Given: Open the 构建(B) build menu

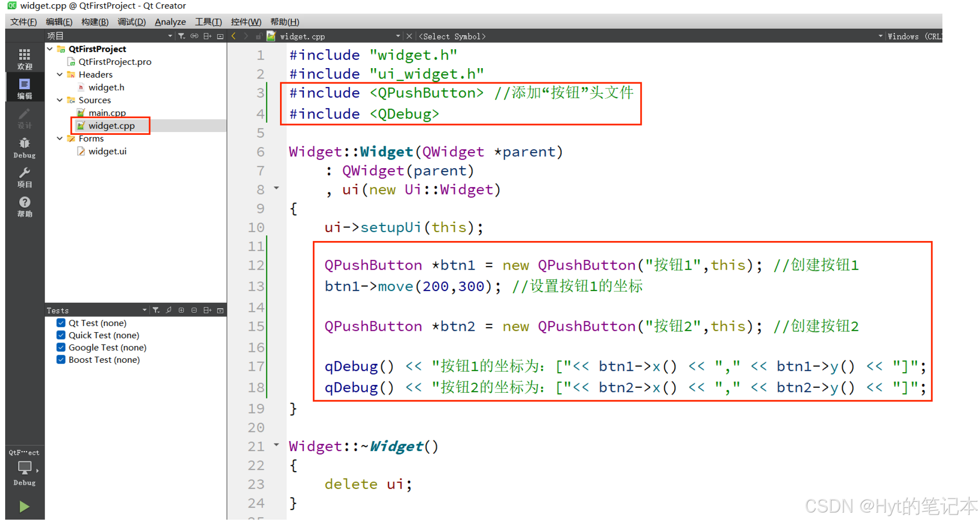Looking at the screenshot, I should click(94, 22).
